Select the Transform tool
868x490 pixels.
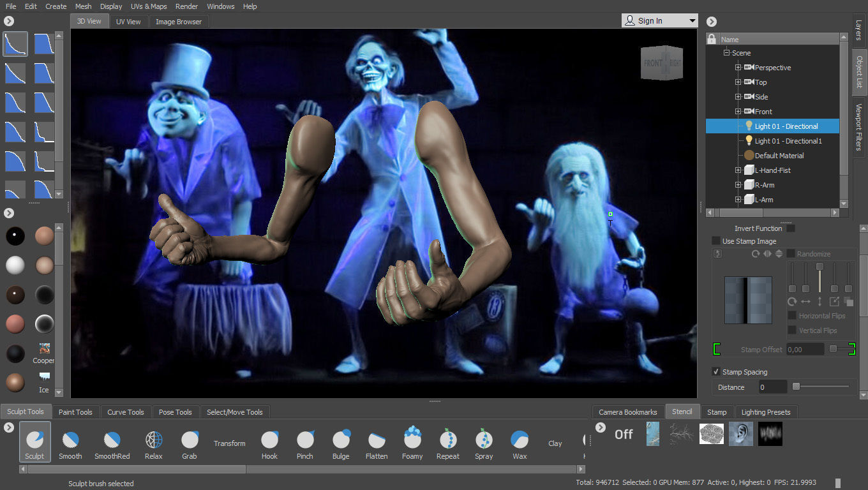point(230,443)
